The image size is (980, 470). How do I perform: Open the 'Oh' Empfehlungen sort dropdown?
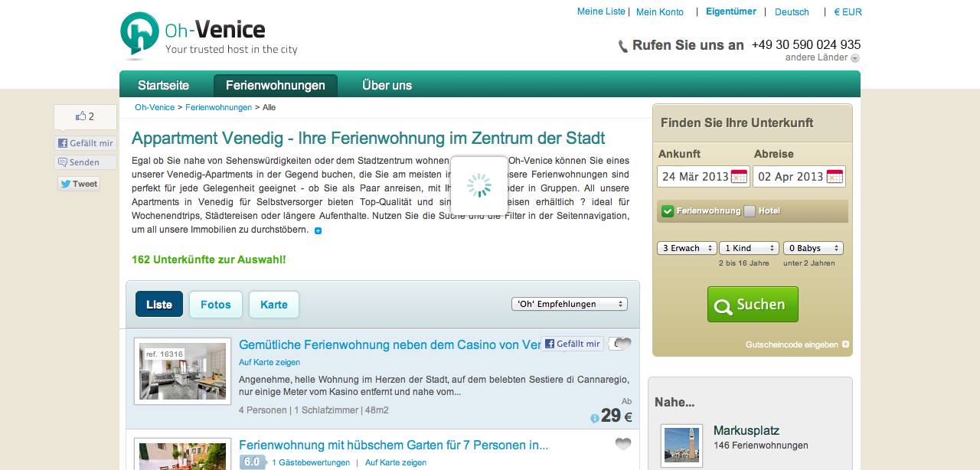point(569,304)
